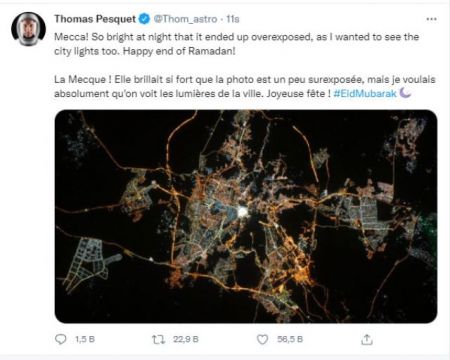
Task: Open the Mecca night photo
Action: [x=246, y=216]
